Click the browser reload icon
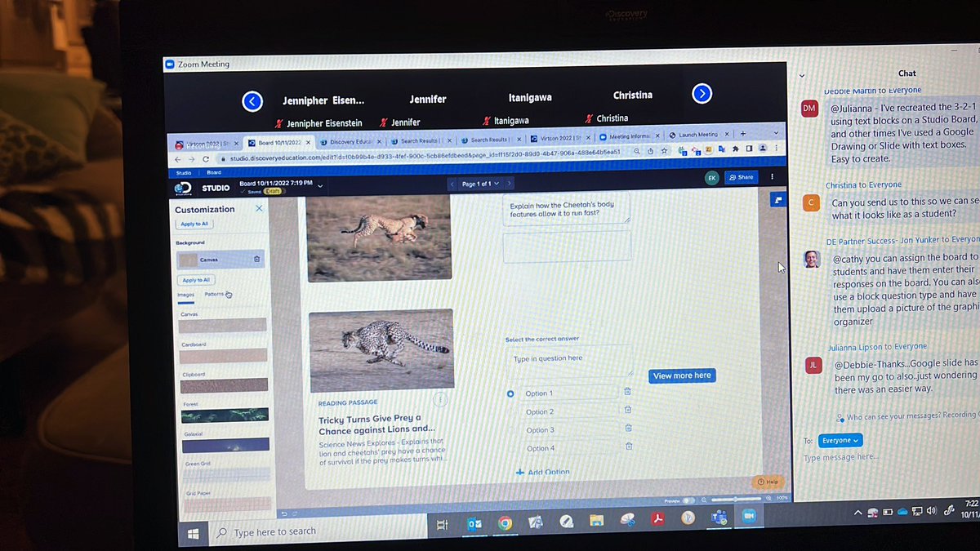 pos(206,159)
